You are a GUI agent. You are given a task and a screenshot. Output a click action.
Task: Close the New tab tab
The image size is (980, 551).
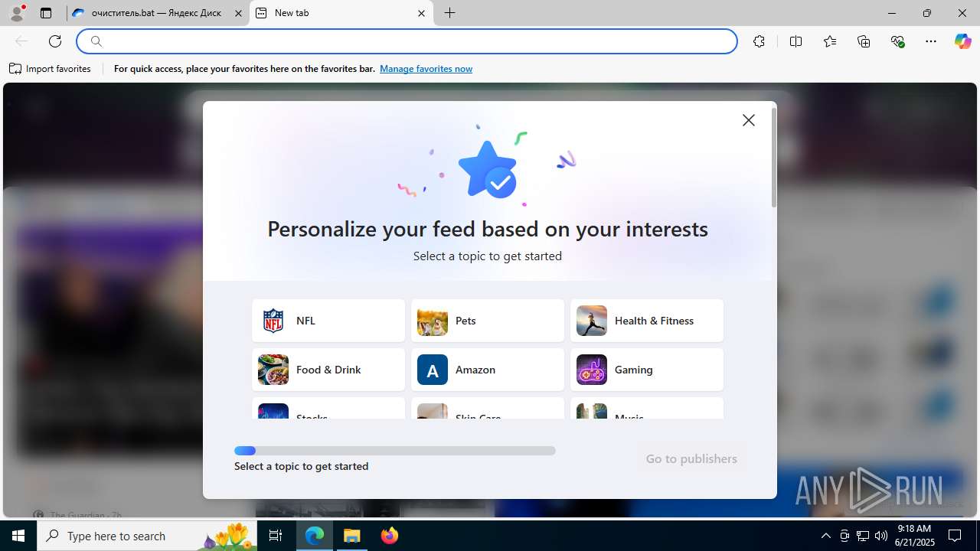pos(421,13)
